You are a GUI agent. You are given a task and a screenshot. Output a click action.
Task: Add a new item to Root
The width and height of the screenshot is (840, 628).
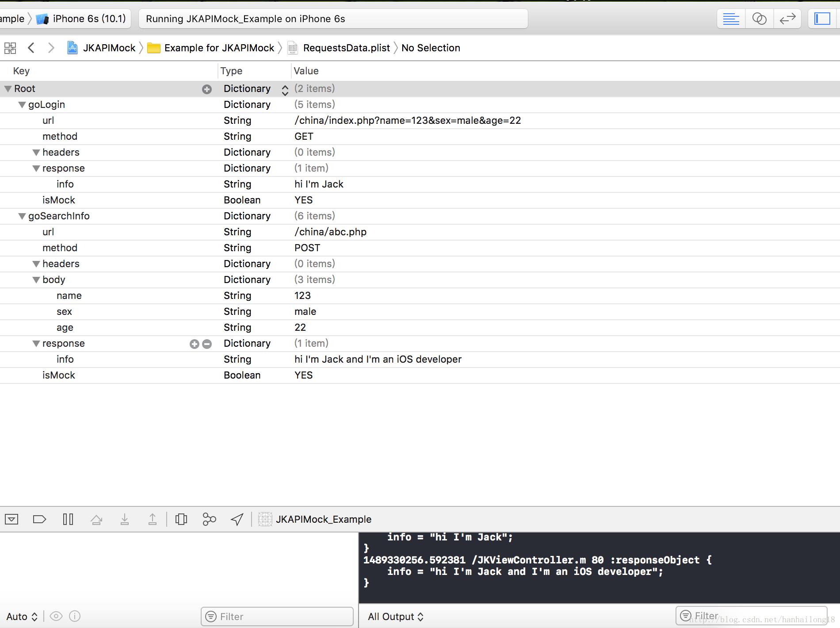pyautogui.click(x=206, y=89)
